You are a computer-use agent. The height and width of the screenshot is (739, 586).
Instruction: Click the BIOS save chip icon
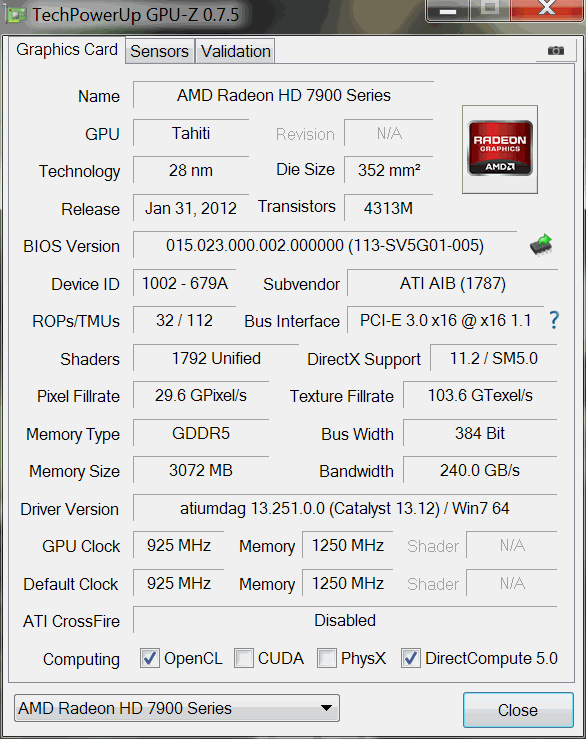pyautogui.click(x=541, y=245)
